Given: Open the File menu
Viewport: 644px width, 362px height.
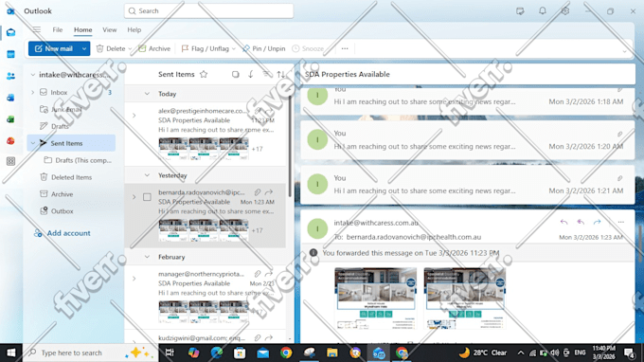Looking at the screenshot, I should pos(58,29).
